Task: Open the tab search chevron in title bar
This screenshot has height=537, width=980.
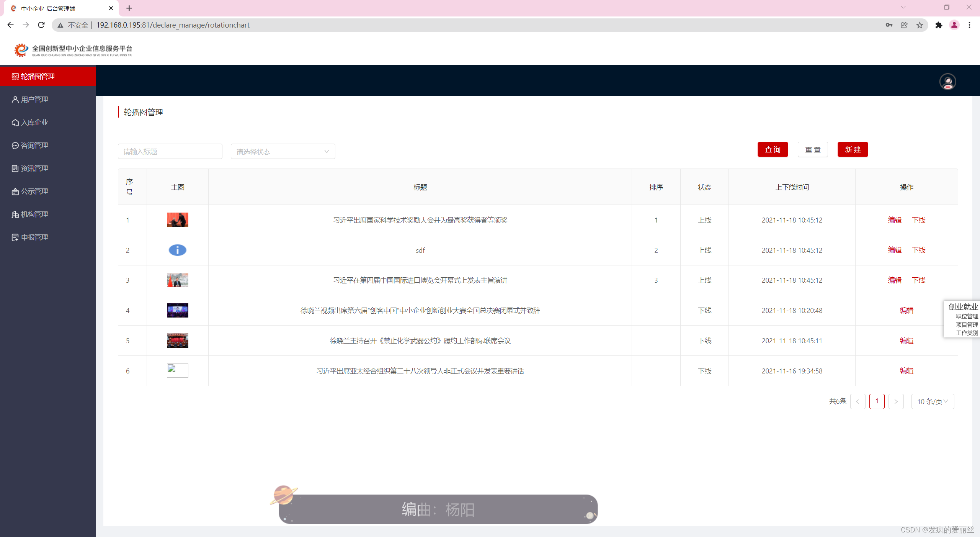Action: (903, 7)
